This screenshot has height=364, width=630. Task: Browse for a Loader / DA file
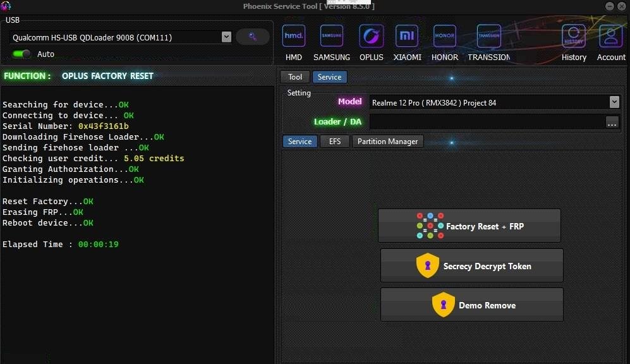pyautogui.click(x=612, y=123)
